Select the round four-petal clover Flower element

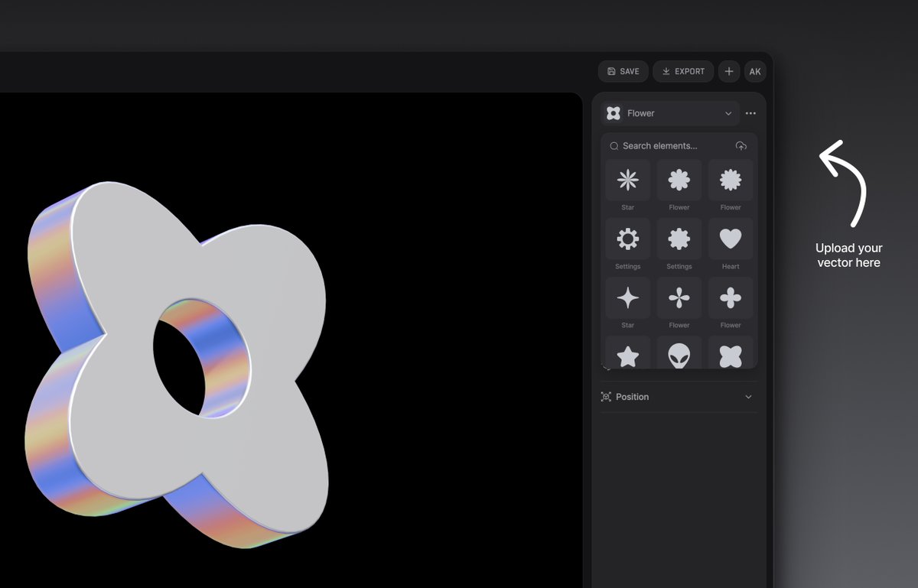pyautogui.click(x=731, y=297)
